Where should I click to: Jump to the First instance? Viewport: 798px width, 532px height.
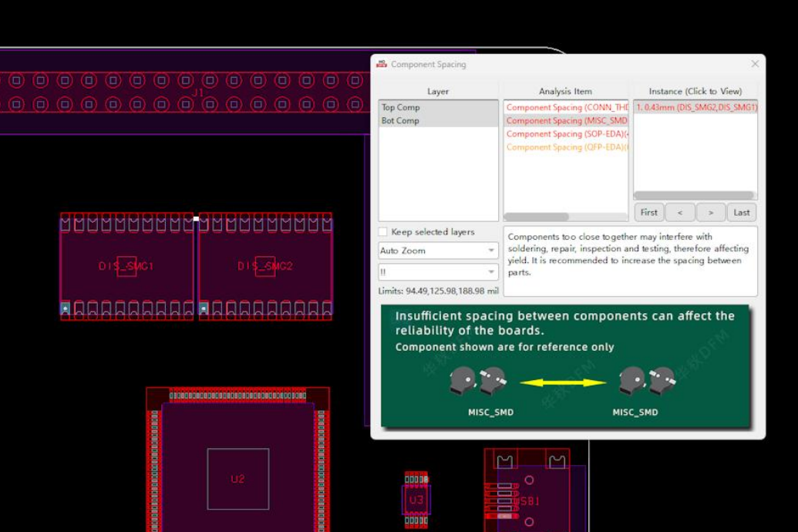[649, 212]
